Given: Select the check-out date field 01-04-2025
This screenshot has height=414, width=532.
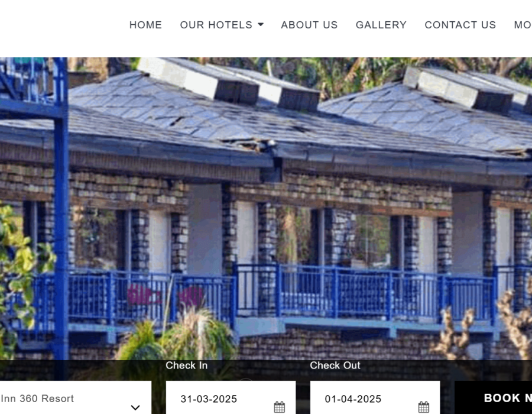Looking at the screenshot, I should [x=375, y=397].
